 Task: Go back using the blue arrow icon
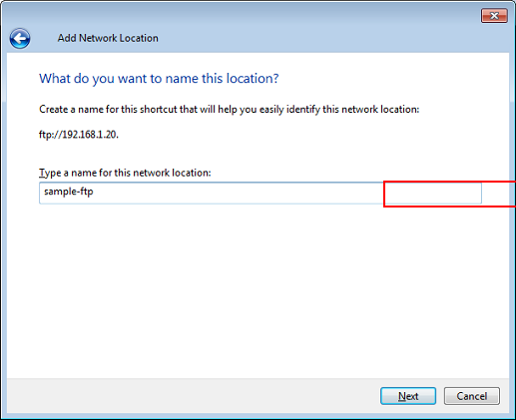click(20, 38)
